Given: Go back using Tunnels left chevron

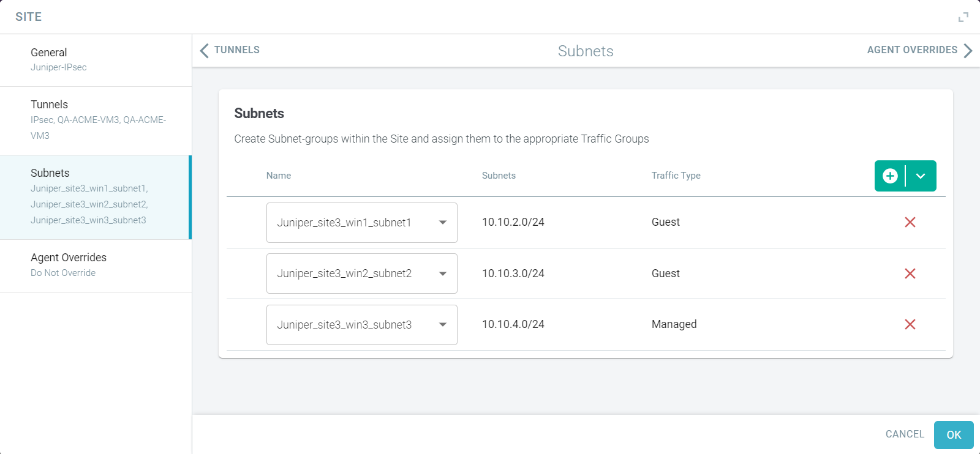Looking at the screenshot, I should click(205, 50).
